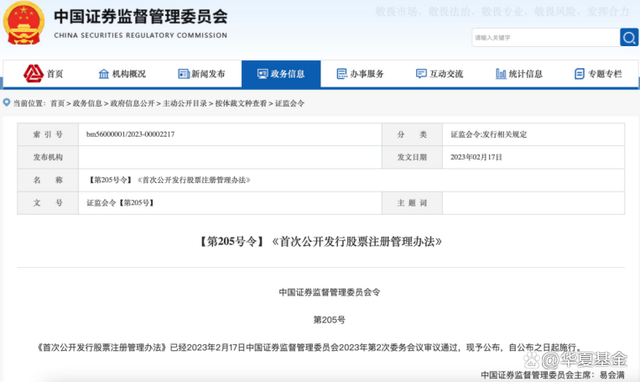Follow the 按体裁文种查看 breadcrumb link

coord(241,103)
